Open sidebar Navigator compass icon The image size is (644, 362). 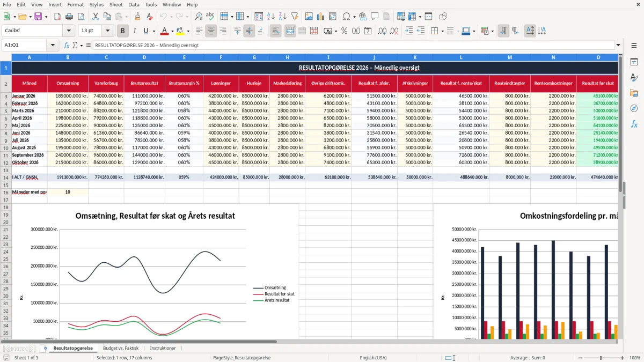[x=634, y=108]
